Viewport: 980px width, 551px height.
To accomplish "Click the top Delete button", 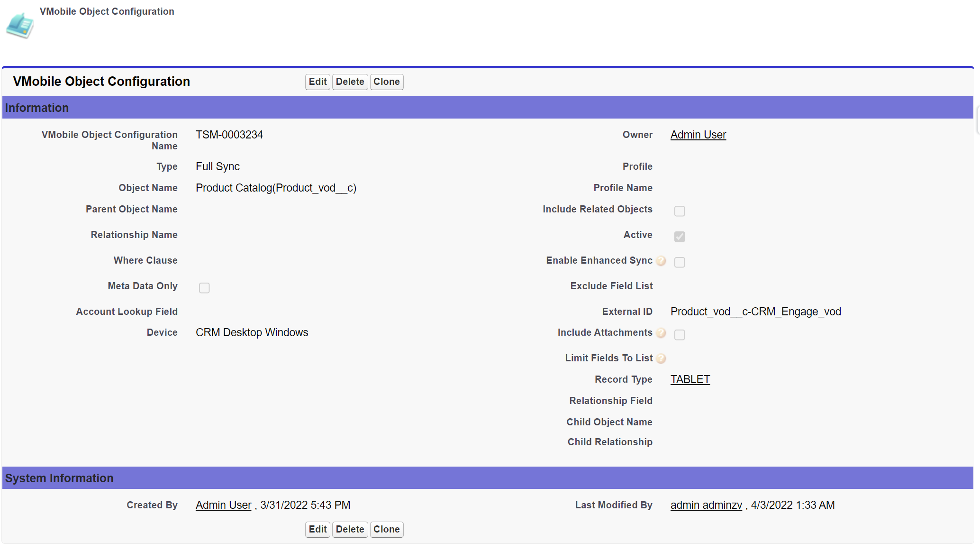I will coord(350,82).
